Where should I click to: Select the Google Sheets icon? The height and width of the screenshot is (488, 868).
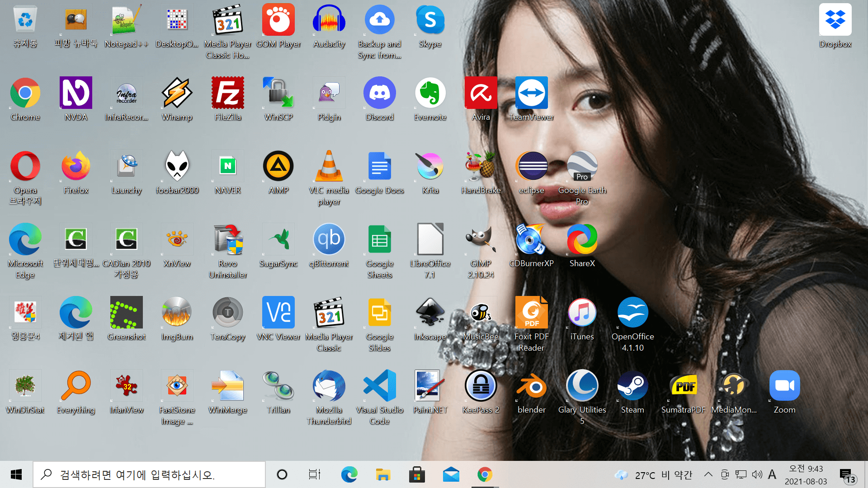380,251
